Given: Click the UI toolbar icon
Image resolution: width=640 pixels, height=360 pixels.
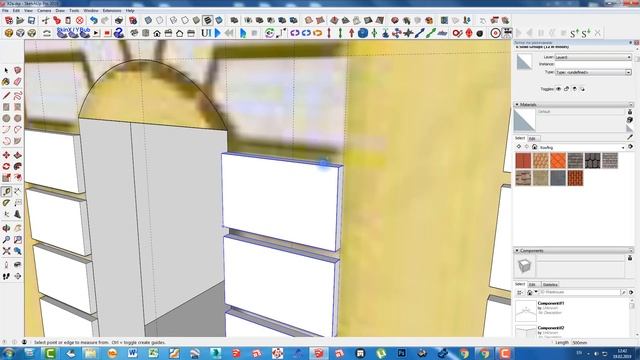Looking at the screenshot, I should click(x=206, y=33).
